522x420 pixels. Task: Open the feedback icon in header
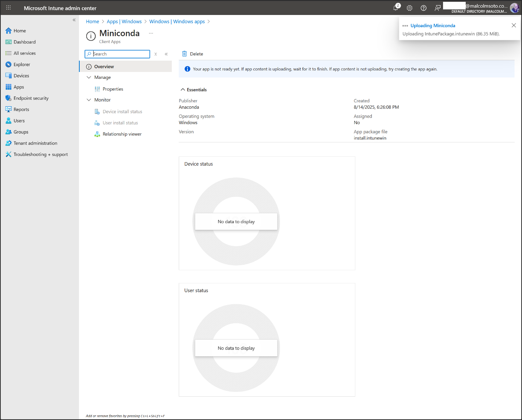coord(437,8)
